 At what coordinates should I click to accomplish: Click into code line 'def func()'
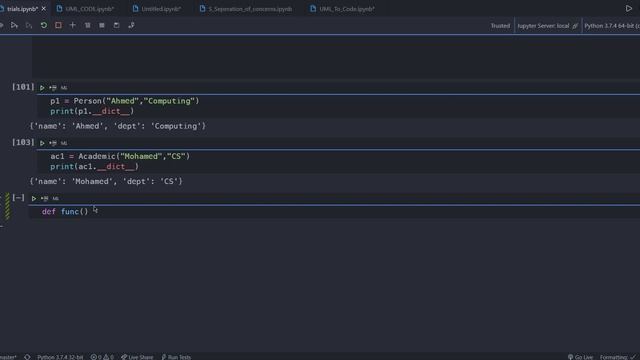click(x=65, y=211)
